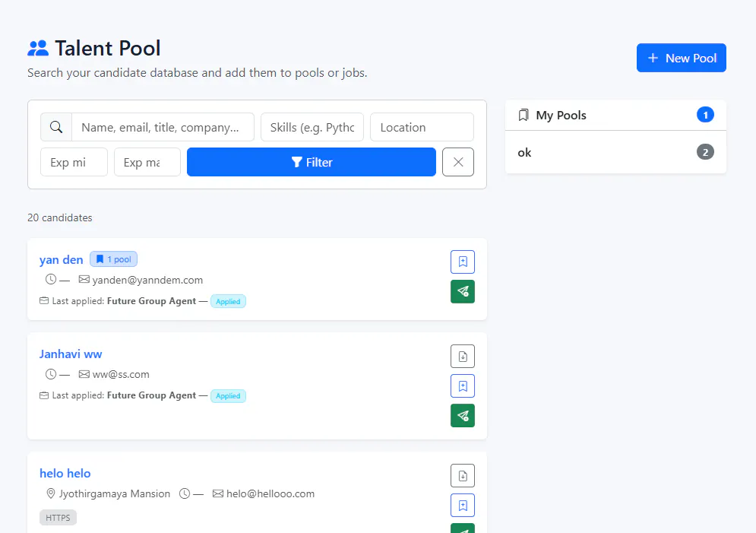This screenshot has width=756, height=533.
Task: Click the My Pools header text
Action: click(561, 116)
